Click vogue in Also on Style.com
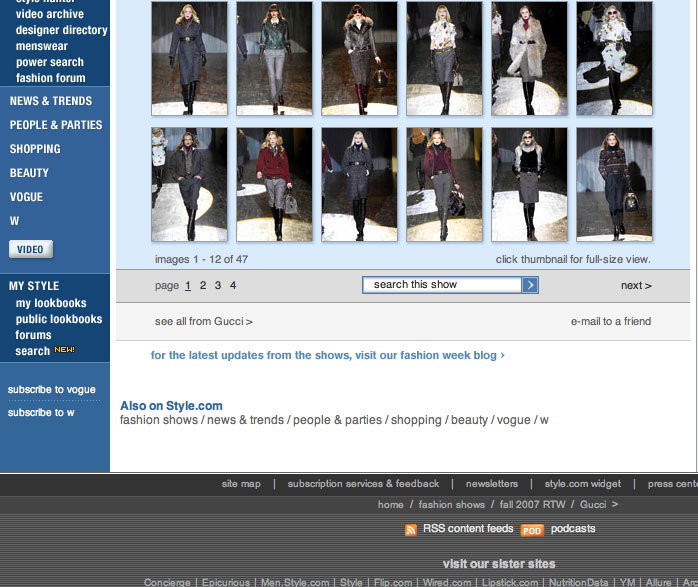 coord(514,420)
